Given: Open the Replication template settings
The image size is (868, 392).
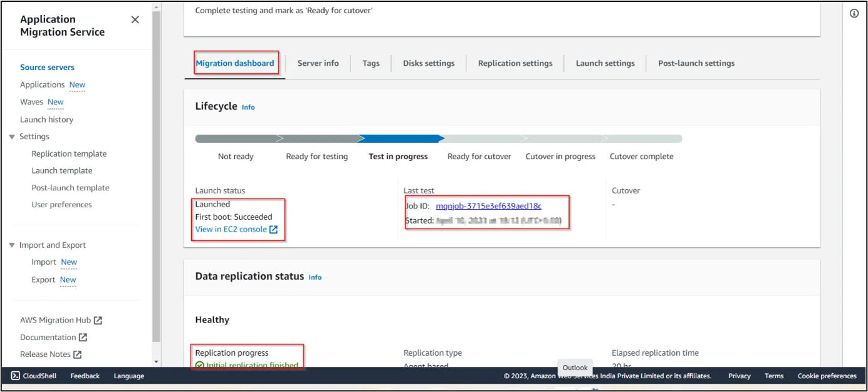Looking at the screenshot, I should point(69,154).
